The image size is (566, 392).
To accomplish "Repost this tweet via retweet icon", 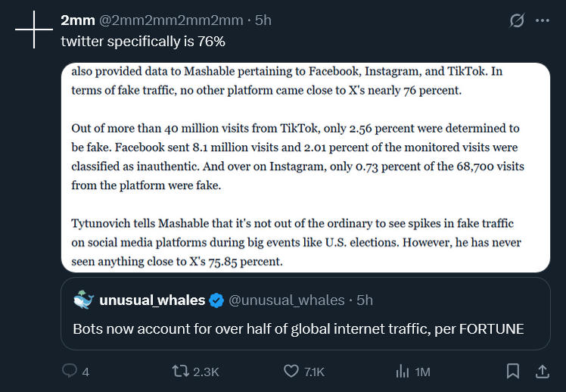I will pyautogui.click(x=181, y=371).
